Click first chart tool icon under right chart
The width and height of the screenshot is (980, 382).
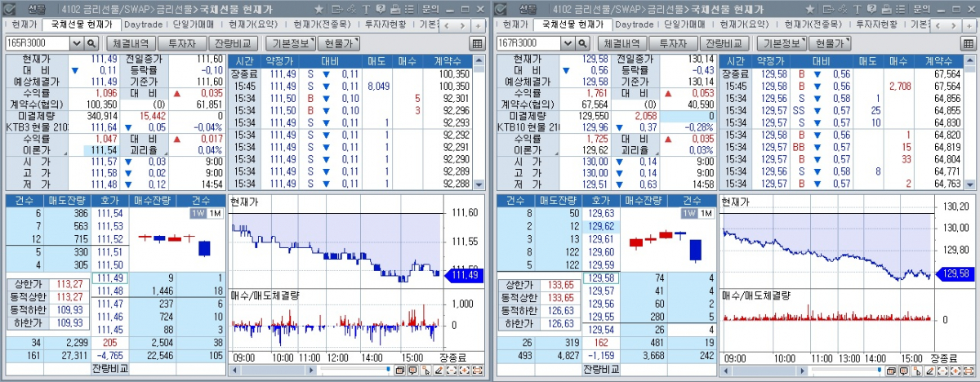point(891,370)
